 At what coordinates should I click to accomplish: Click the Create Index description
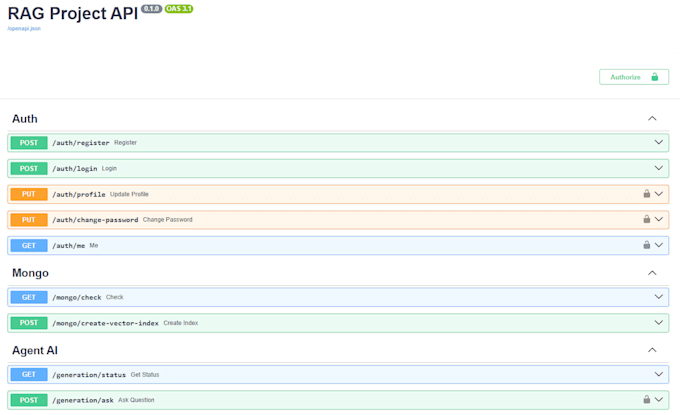181,323
